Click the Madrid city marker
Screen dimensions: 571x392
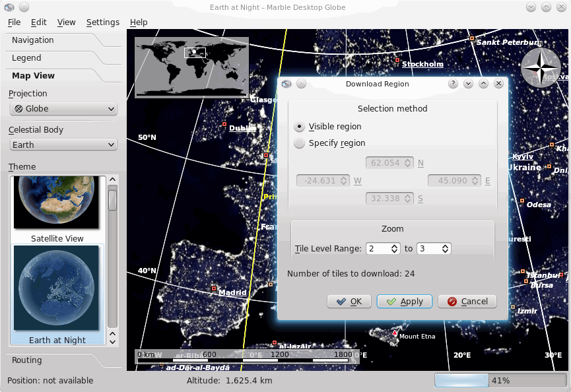214,288
